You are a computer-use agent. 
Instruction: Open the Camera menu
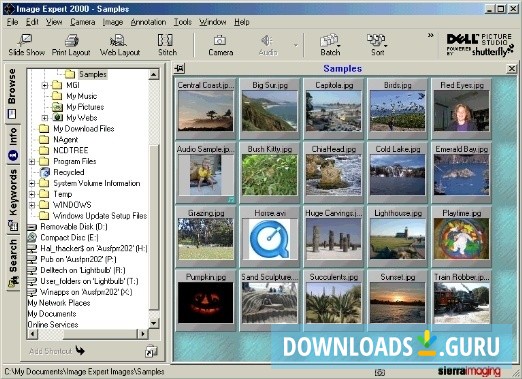click(83, 22)
